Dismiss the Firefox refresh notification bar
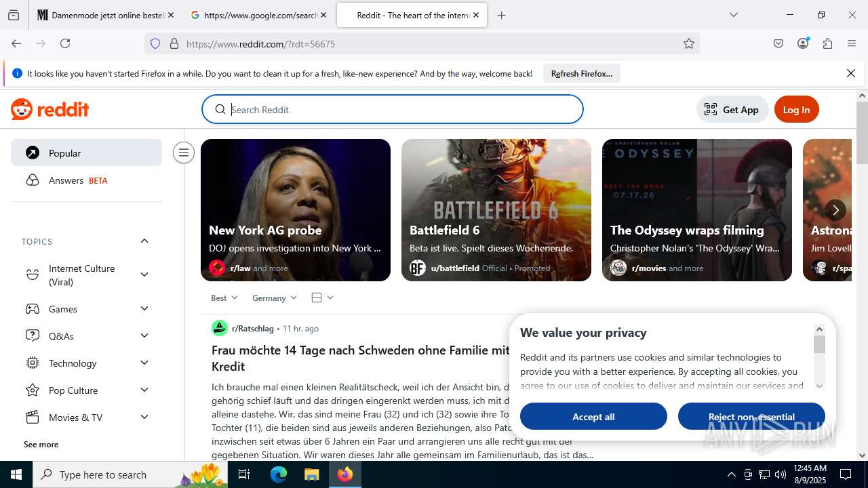This screenshot has height=488, width=868. pos(851,73)
